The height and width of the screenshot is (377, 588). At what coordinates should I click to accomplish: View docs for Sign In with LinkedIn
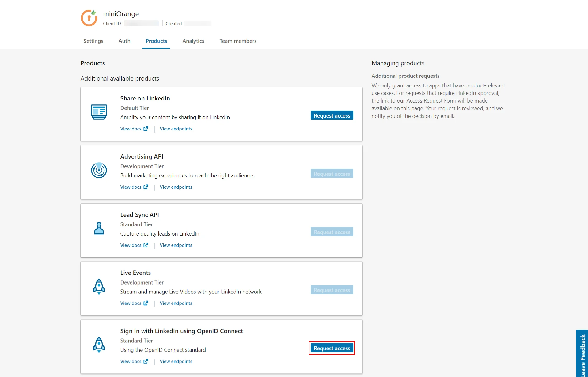point(131,361)
